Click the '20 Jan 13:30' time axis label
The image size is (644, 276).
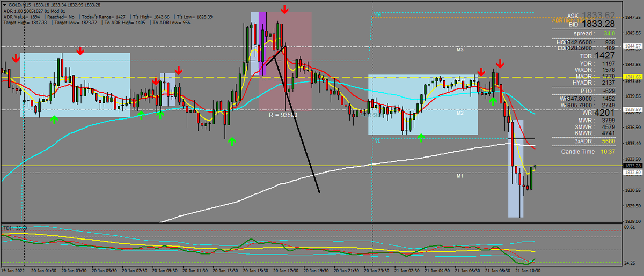226,271
